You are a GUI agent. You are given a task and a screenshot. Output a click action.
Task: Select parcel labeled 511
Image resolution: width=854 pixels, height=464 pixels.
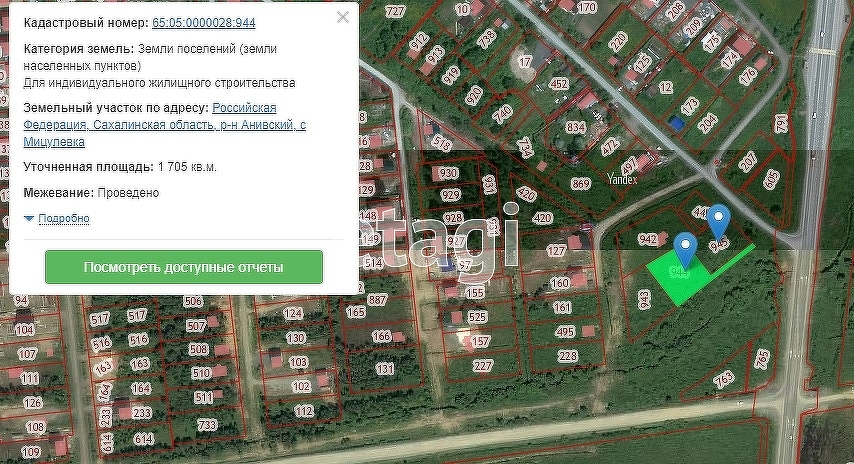pyautogui.click(x=204, y=398)
